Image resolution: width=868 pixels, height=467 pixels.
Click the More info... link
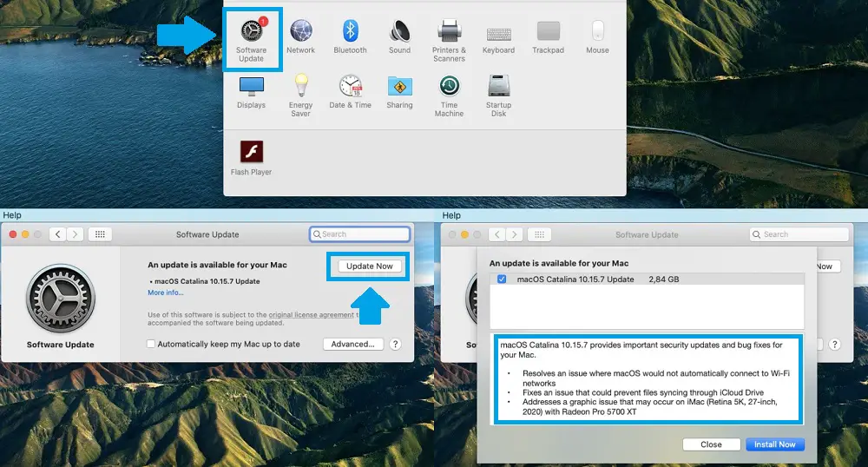(166, 293)
